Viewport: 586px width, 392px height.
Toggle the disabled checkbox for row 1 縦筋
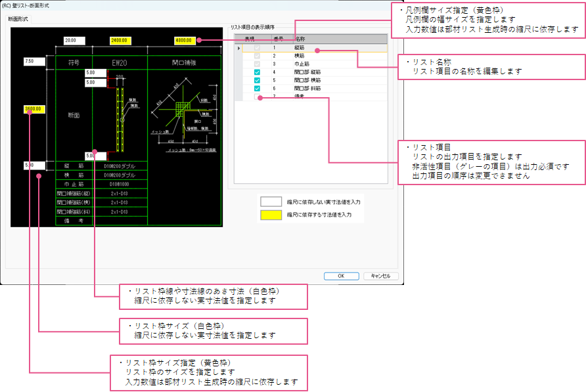tap(257, 48)
